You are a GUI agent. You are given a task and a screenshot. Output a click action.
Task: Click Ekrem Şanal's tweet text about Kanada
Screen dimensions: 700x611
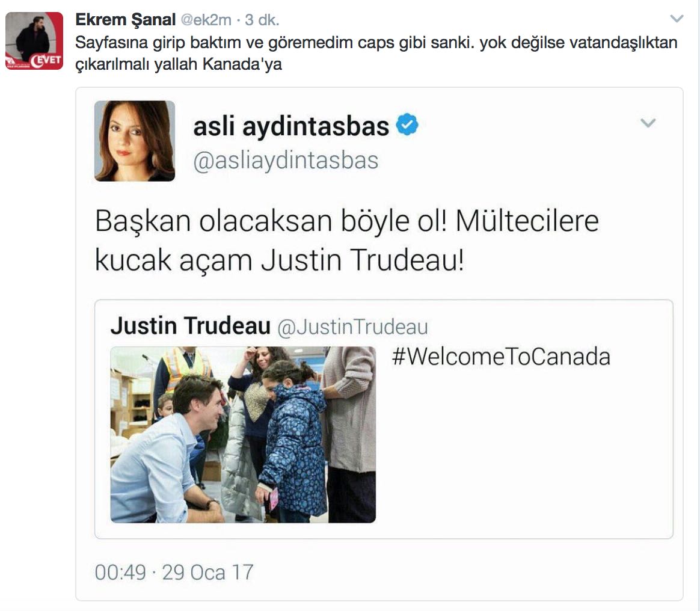[x=376, y=53]
